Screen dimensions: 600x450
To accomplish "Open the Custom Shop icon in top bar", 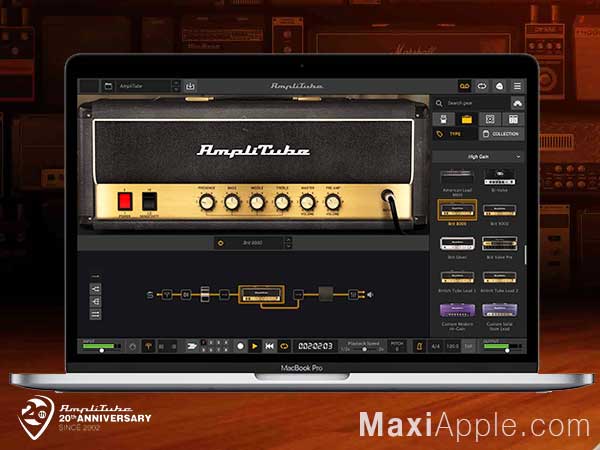I will coord(499,86).
